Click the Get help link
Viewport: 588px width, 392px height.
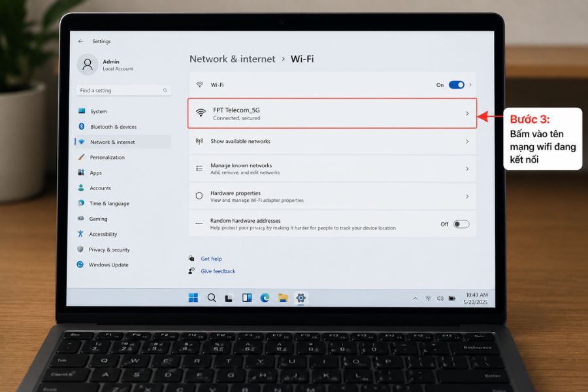pos(211,259)
